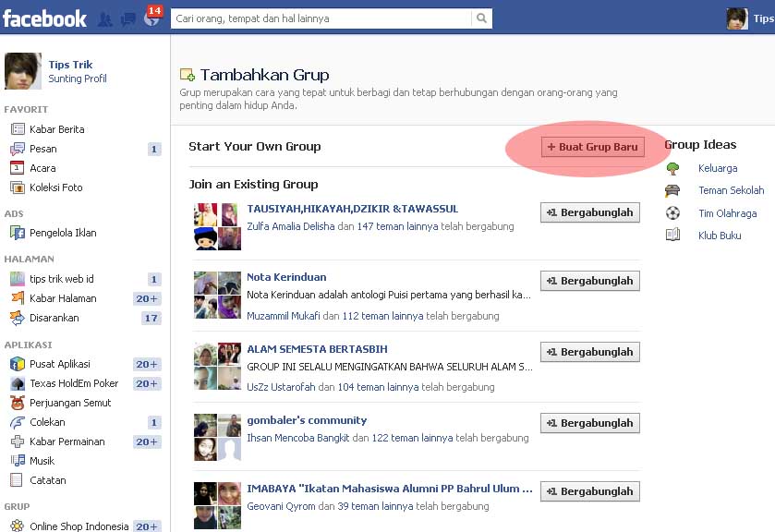The width and height of the screenshot is (775, 532).
Task: Open the Pusat Aplikasi icon
Action: click(x=18, y=364)
